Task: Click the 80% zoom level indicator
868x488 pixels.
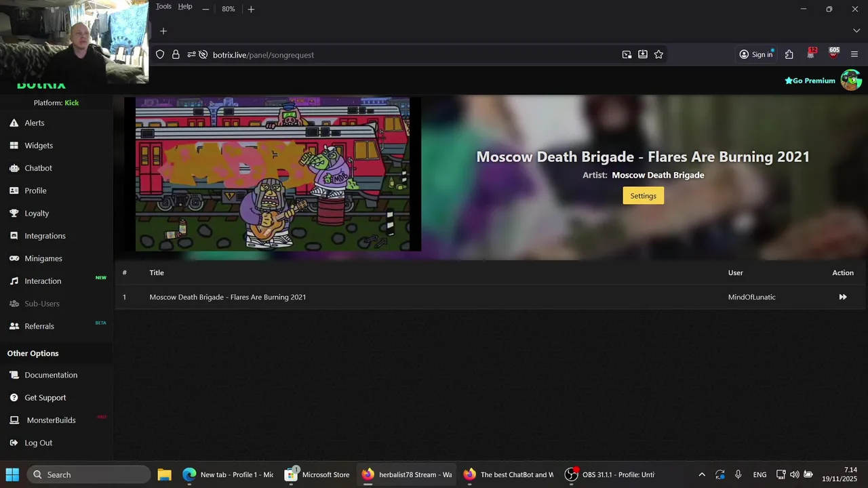Action: (228, 9)
